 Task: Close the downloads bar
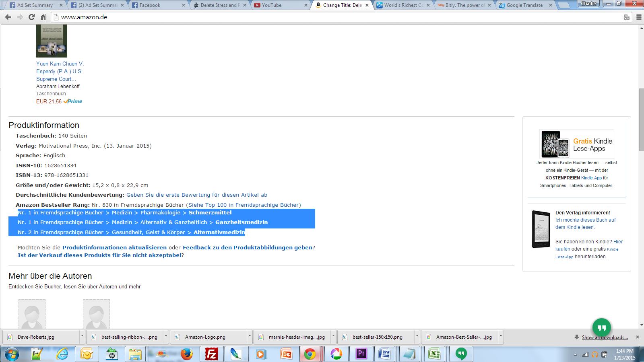click(x=637, y=337)
